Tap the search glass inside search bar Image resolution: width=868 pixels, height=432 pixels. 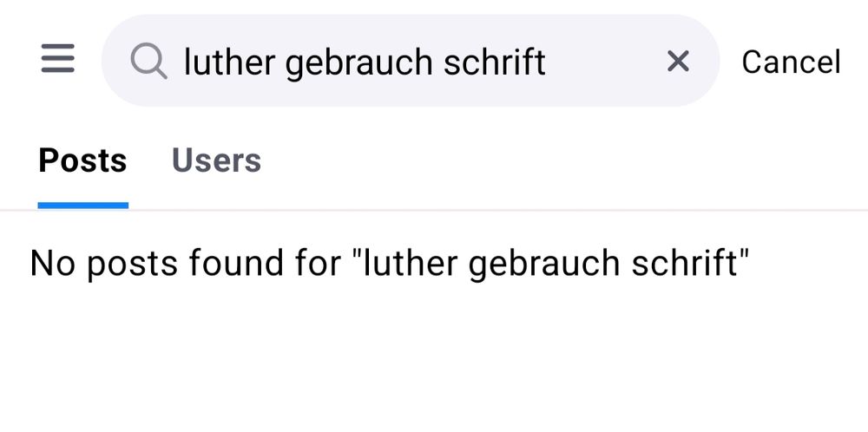click(148, 62)
